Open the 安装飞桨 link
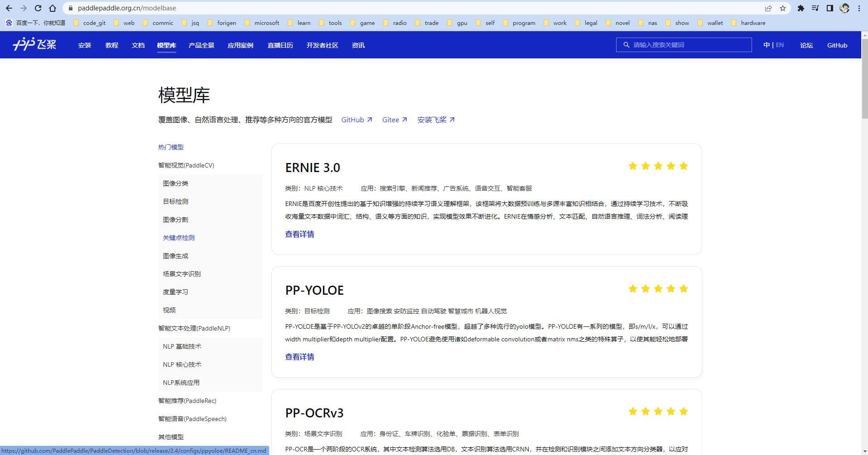The image size is (868, 455). 436,120
